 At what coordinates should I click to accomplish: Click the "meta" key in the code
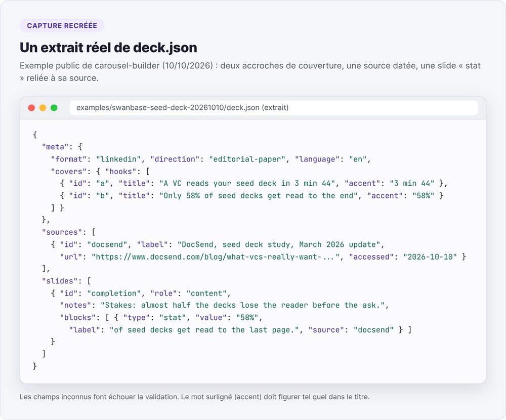[x=55, y=147]
